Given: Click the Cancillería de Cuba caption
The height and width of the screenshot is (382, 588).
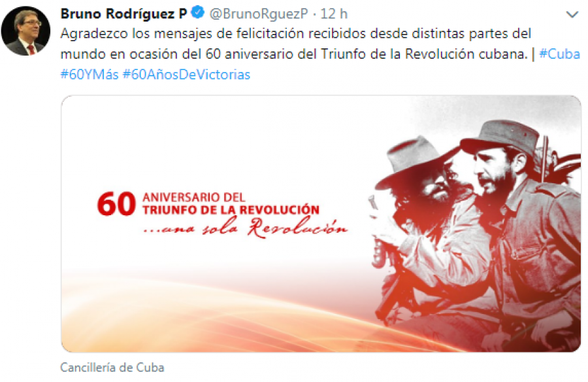Looking at the screenshot, I should 112,368.
